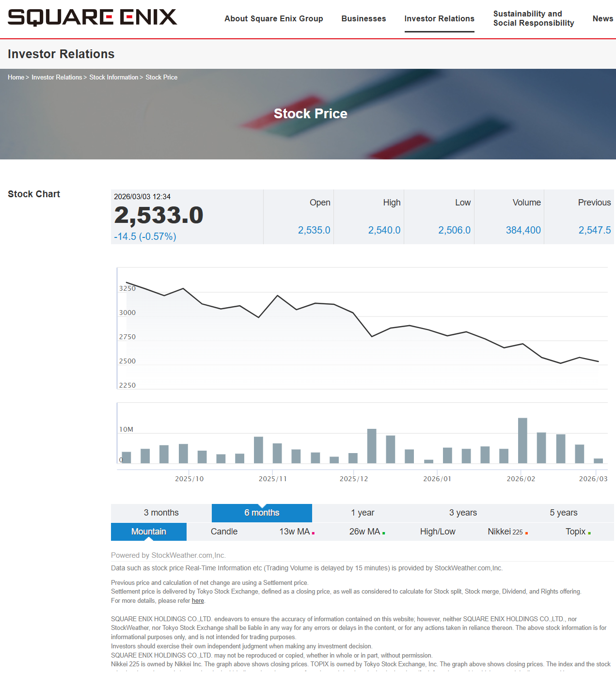Toggle the 13w MA overlay
616x675 pixels.
(x=297, y=532)
